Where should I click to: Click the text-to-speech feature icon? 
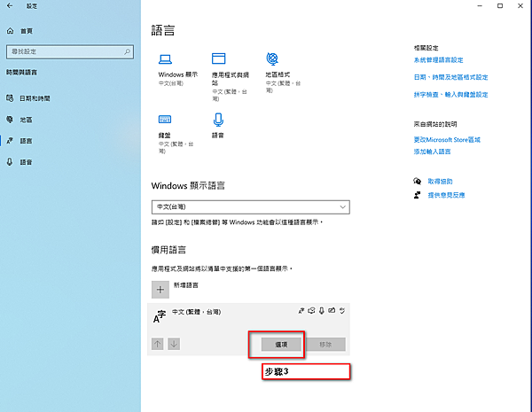click(x=311, y=311)
